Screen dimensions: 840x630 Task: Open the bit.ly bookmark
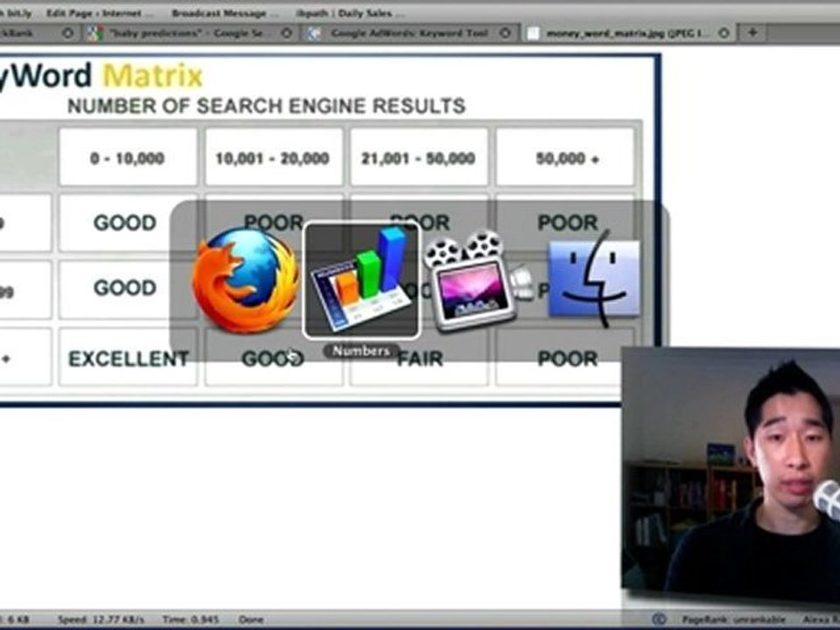pos(15,12)
